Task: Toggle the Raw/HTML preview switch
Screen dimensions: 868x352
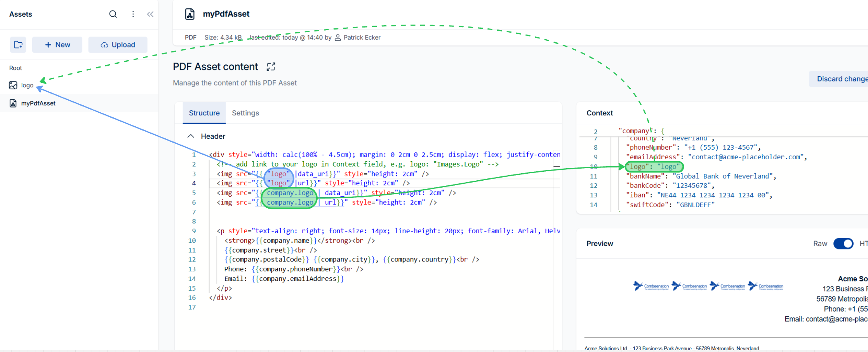Action: tap(843, 244)
